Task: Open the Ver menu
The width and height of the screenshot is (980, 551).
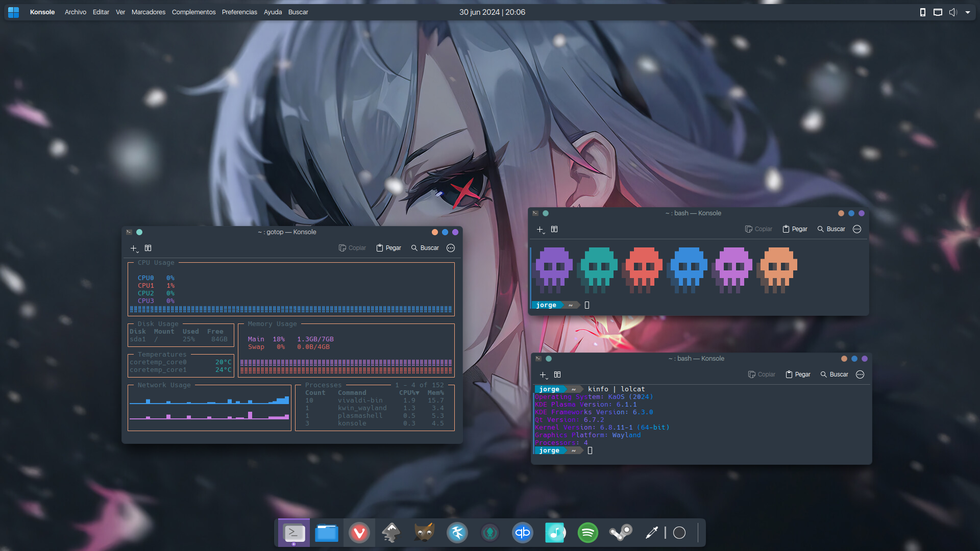Action: click(x=120, y=12)
